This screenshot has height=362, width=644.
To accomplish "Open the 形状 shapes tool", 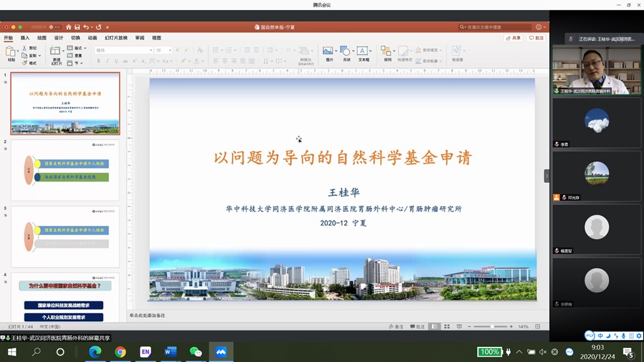I will coord(347,54).
